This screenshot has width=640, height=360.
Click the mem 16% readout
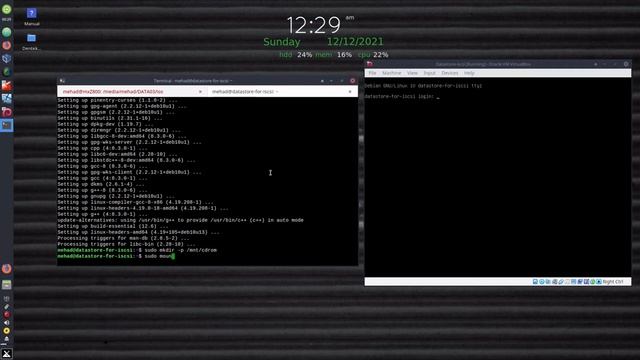click(x=333, y=55)
